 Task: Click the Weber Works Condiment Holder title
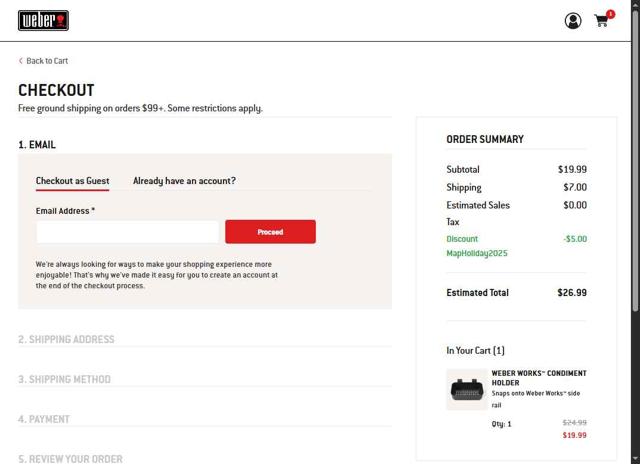tap(538, 378)
